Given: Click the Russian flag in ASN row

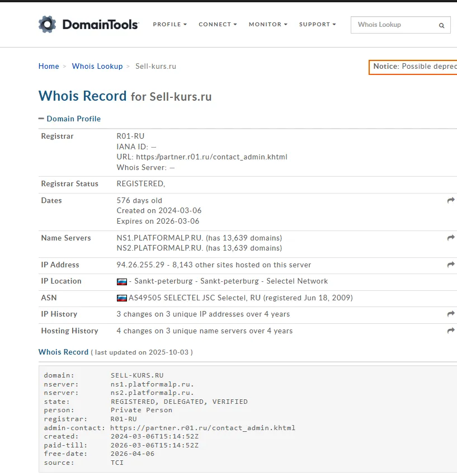Looking at the screenshot, I should [122, 298].
